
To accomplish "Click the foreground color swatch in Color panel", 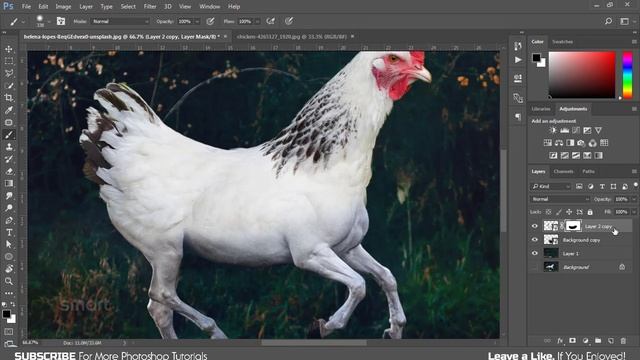I will tap(536, 58).
